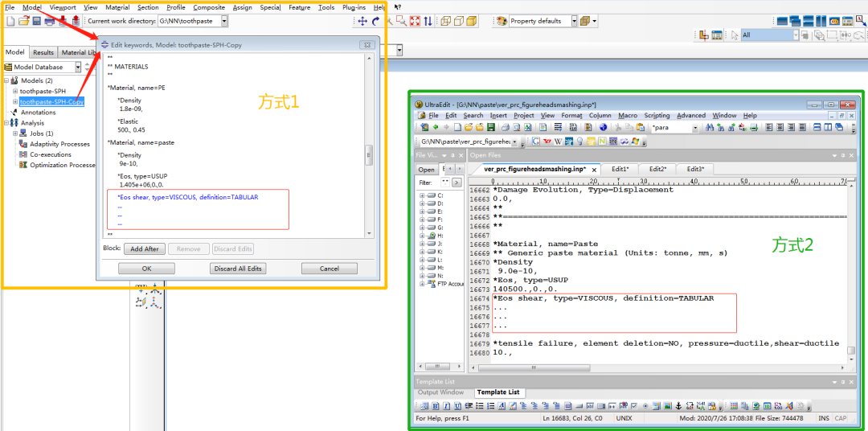The height and width of the screenshot is (431, 868).
Task: Click the Find binoculars icon in UltraEdit
Action: [710, 127]
